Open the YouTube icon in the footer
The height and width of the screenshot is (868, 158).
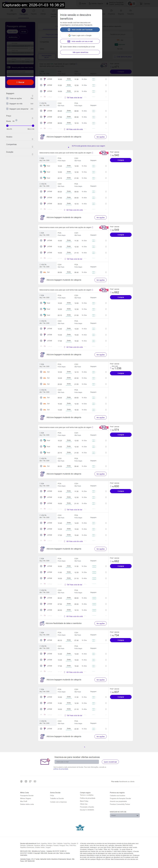click(35, 781)
